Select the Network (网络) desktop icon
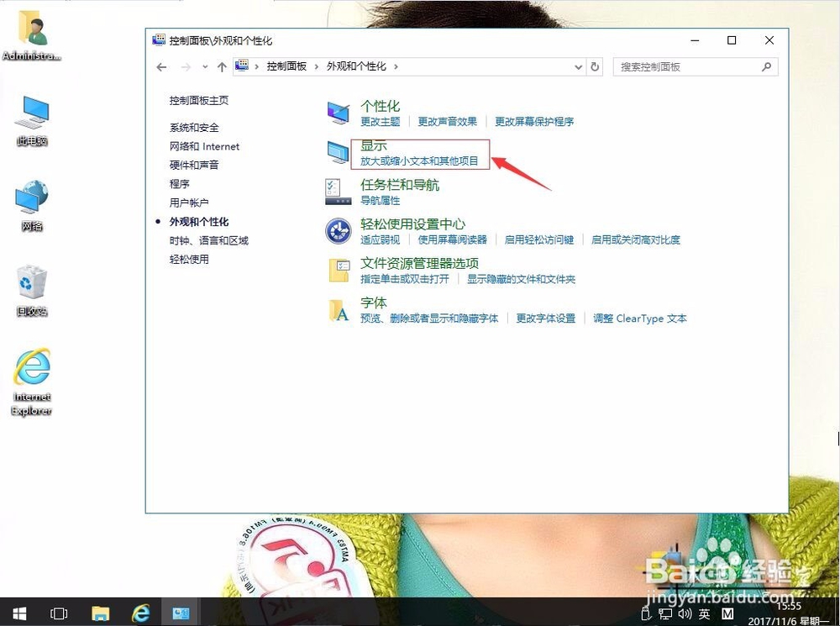Viewport: 840px width, 626px height. point(32,207)
